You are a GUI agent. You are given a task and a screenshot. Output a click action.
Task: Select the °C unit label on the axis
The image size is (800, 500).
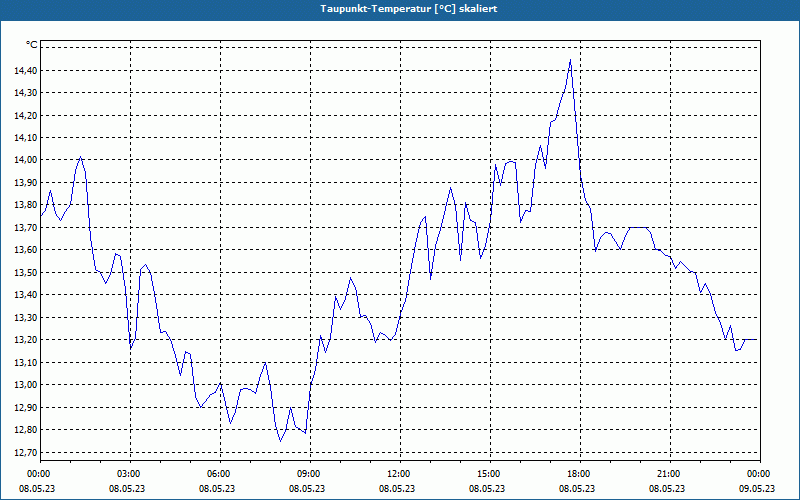pos(32,45)
